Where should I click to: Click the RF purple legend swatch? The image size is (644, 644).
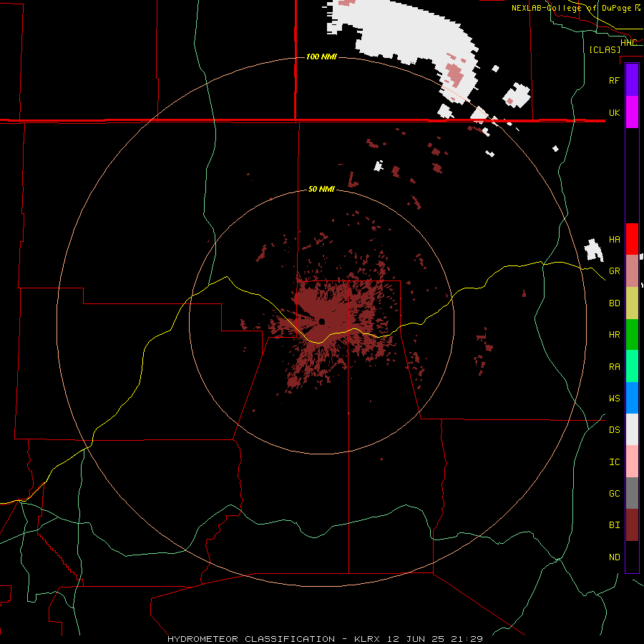[632, 80]
